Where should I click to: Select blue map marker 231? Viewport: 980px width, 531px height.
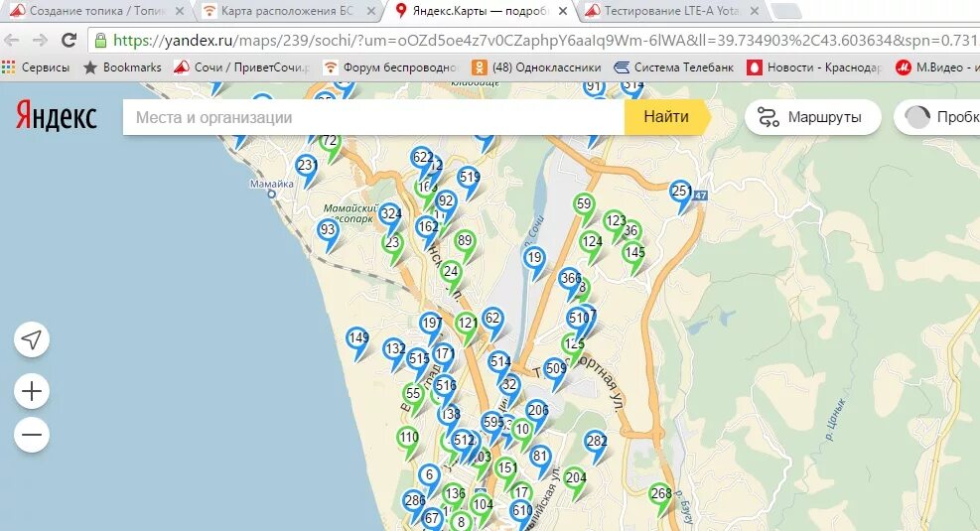coord(306,167)
